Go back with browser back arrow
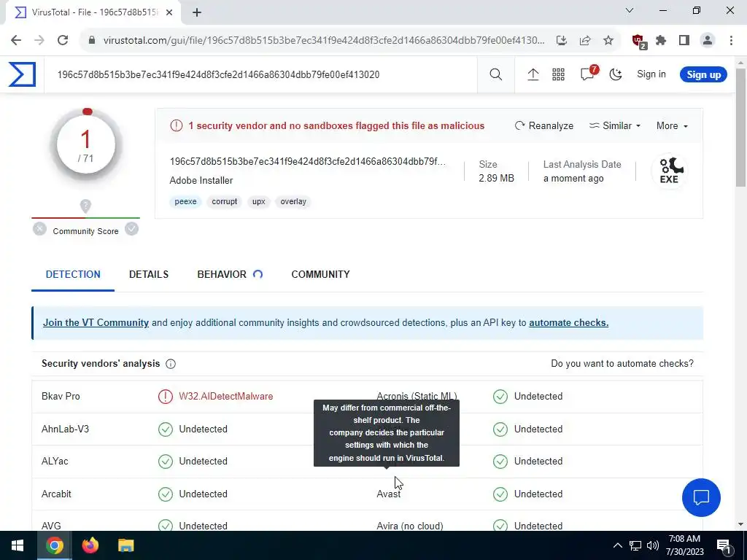This screenshot has height=560, width=747. [x=16, y=40]
